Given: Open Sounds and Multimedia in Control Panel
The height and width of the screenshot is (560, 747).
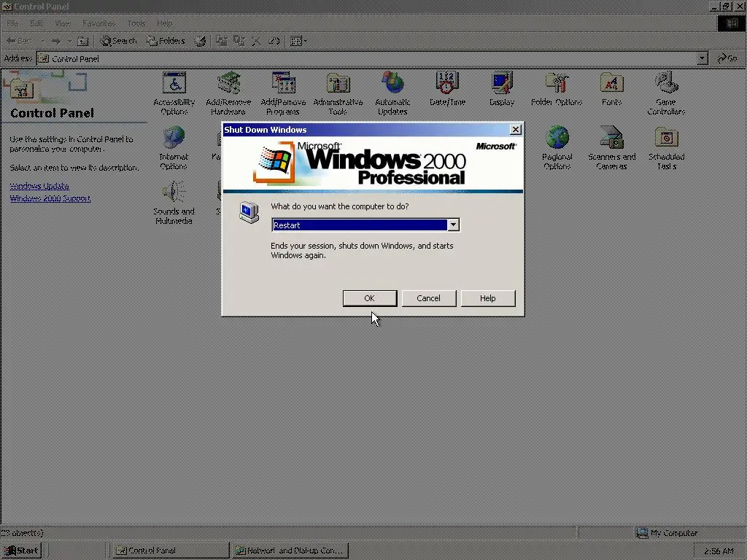Looking at the screenshot, I should pos(174,203).
